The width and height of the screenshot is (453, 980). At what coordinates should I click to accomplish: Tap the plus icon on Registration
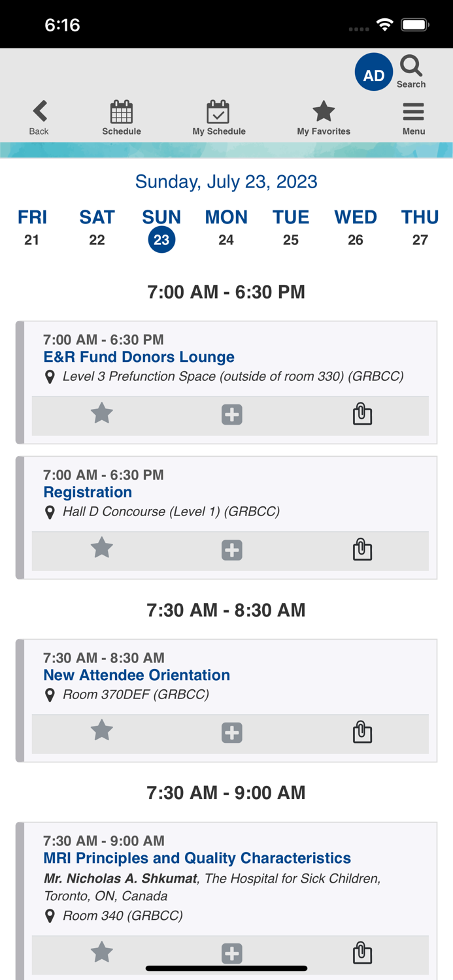click(231, 550)
